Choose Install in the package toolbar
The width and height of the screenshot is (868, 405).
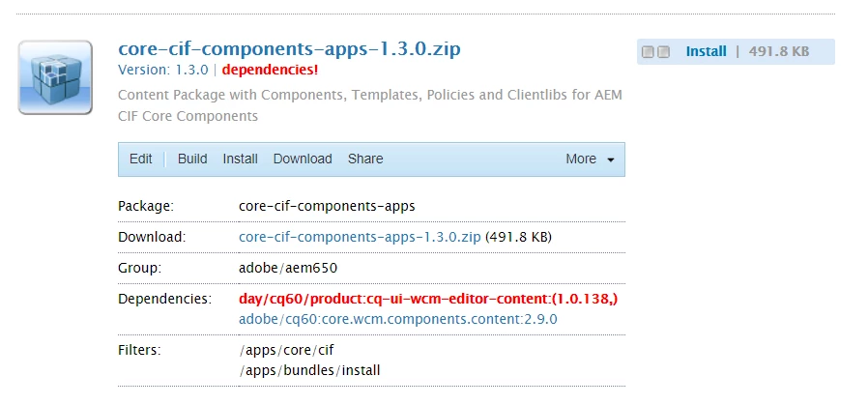pos(241,159)
